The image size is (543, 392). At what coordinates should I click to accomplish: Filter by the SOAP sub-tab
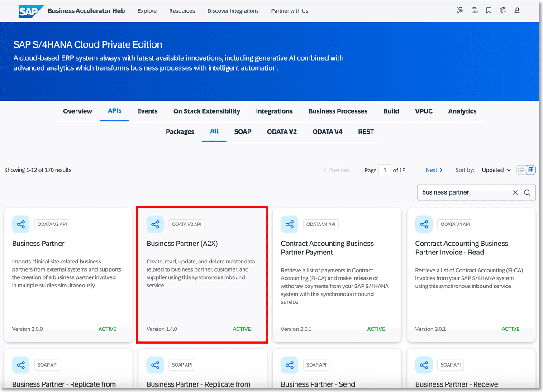click(243, 132)
